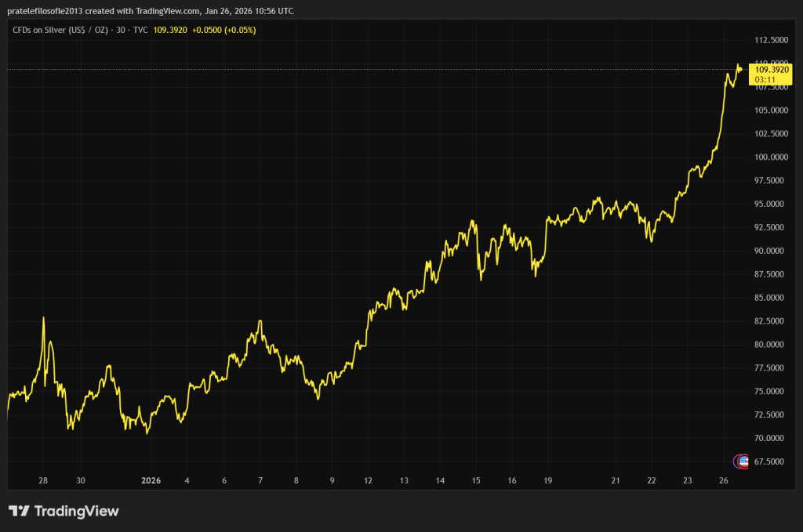Image resolution: width=803 pixels, height=532 pixels.
Task: Click the 67.5000 price axis label
Action: pos(772,461)
